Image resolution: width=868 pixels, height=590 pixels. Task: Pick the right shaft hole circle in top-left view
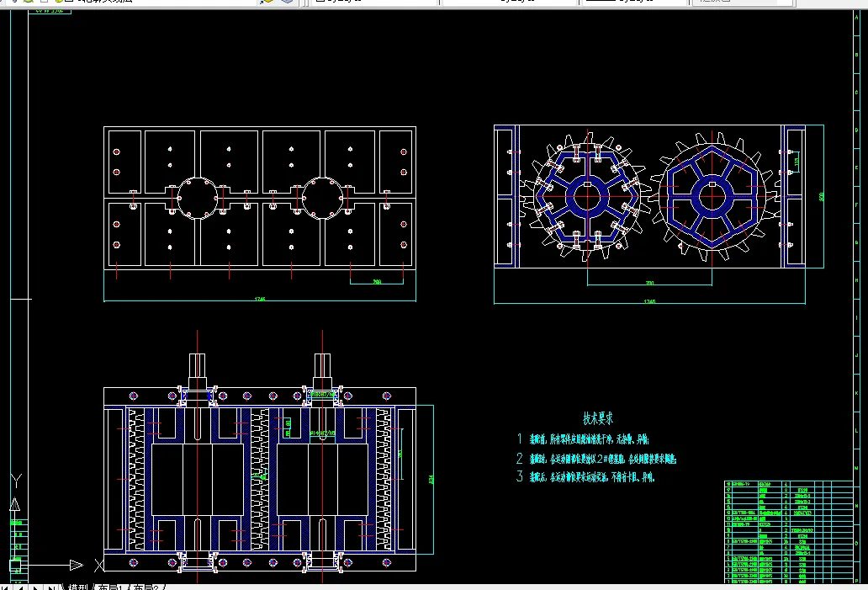[322, 198]
